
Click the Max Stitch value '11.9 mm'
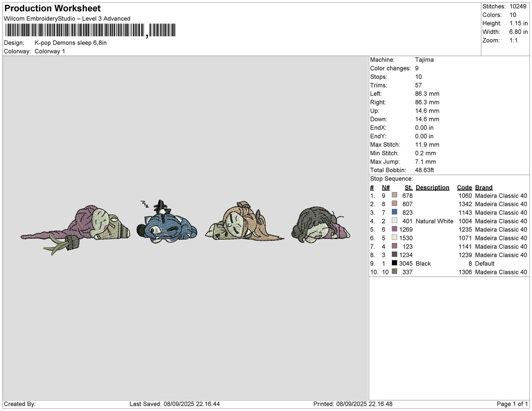tap(427, 145)
